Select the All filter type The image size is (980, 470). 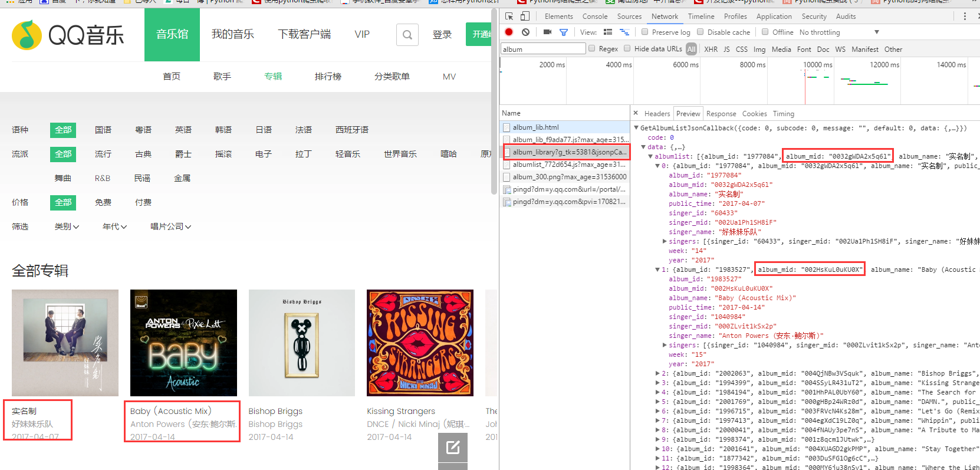point(692,49)
